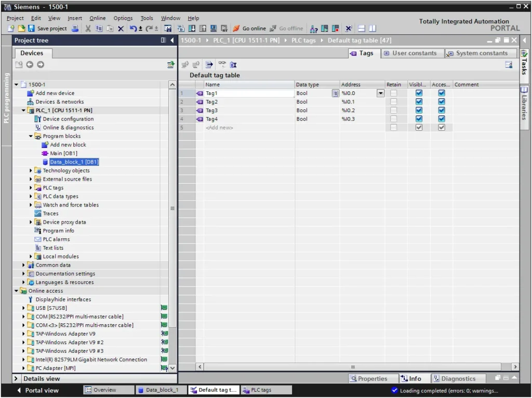Toggle Accessible checkbox for Tag3
The width and height of the screenshot is (532, 398).
click(x=442, y=110)
